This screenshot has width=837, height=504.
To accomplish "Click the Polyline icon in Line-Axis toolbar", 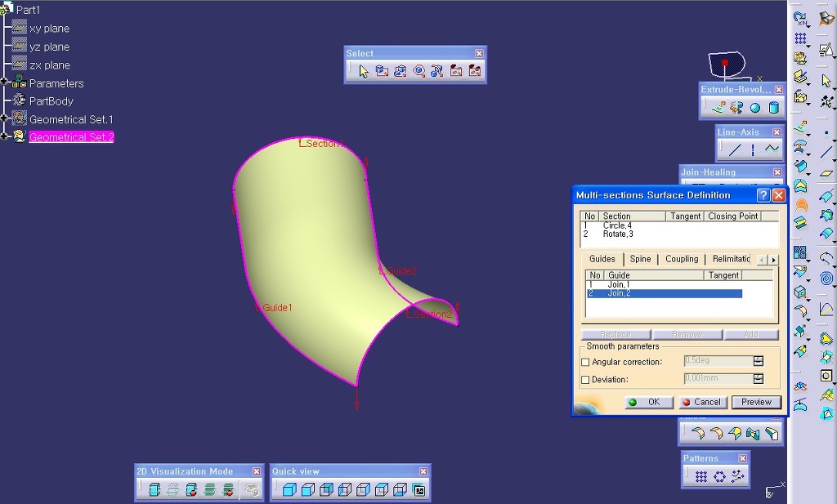I will point(772,149).
